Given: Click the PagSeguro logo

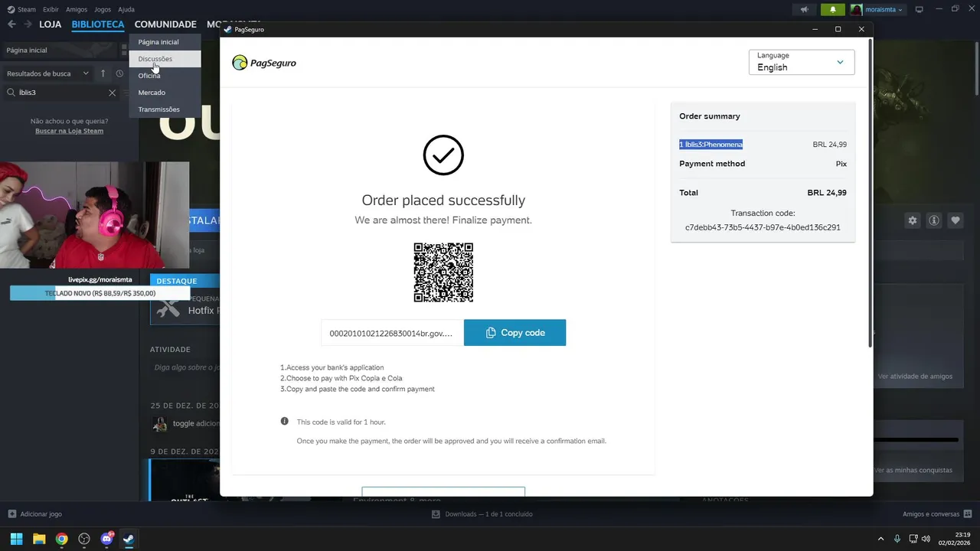Looking at the screenshot, I should click(264, 63).
